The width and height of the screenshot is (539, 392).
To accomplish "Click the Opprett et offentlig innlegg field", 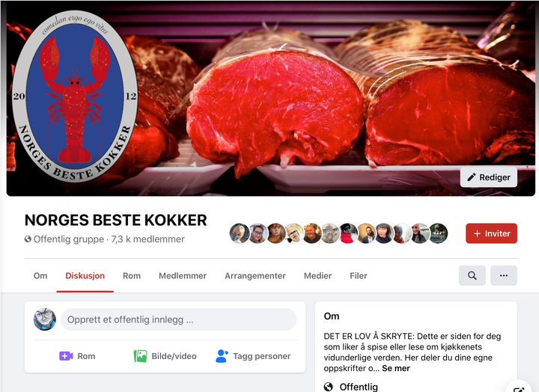I will point(178,319).
